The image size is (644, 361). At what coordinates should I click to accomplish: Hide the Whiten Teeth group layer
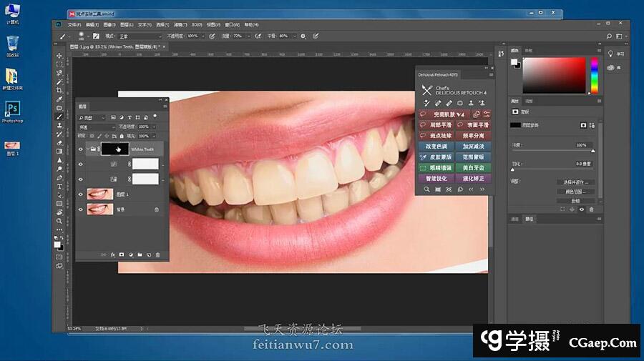click(x=80, y=149)
